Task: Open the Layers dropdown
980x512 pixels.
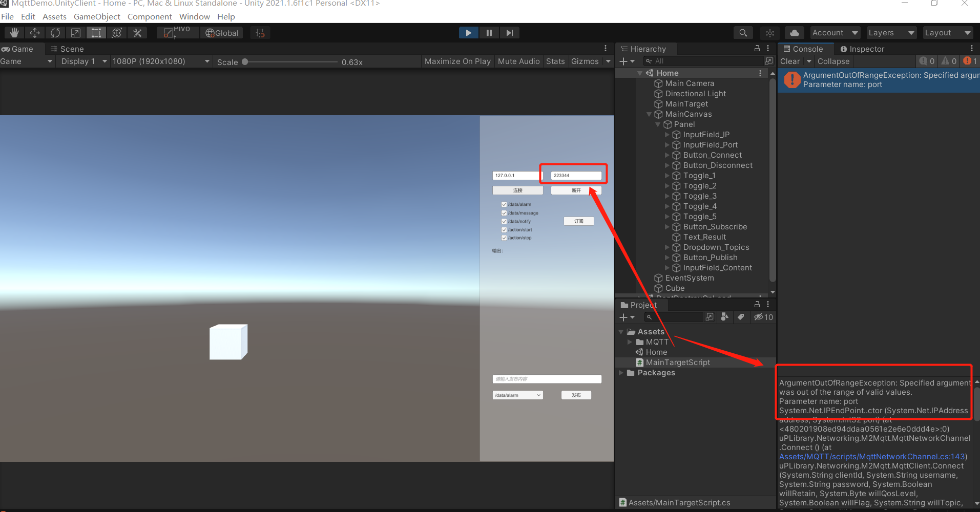Action: 891,32
